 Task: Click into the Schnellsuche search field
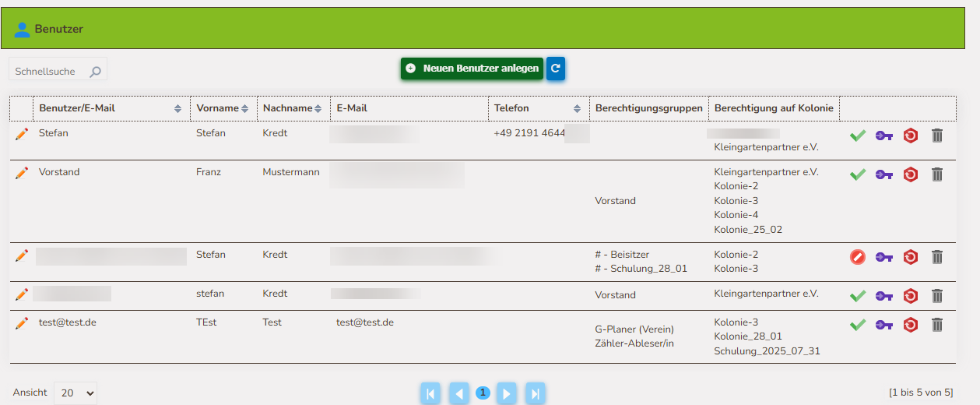[48, 72]
